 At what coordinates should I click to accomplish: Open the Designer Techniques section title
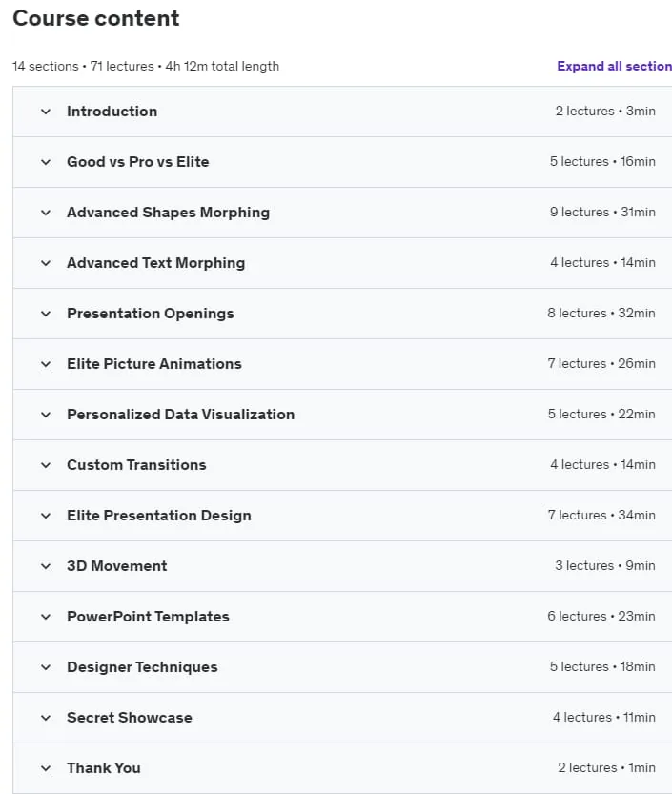142,667
